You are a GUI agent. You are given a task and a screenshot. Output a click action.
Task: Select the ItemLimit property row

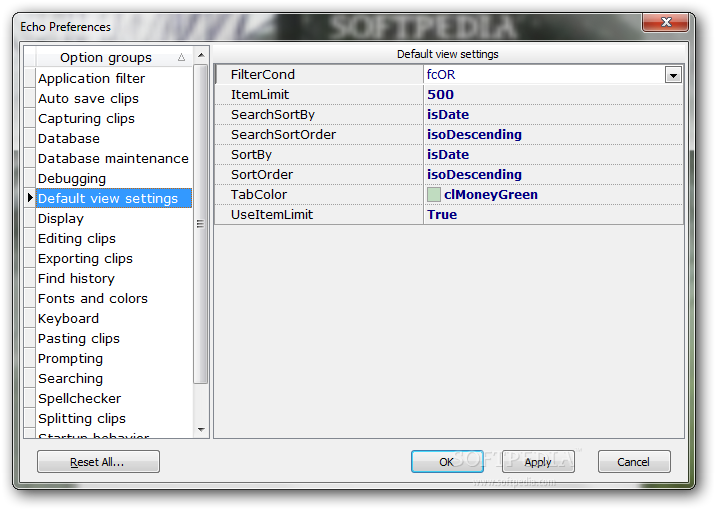click(449, 95)
